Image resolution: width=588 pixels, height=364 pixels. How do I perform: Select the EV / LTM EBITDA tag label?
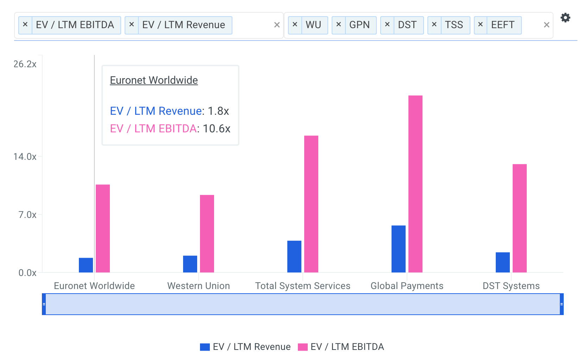[75, 25]
